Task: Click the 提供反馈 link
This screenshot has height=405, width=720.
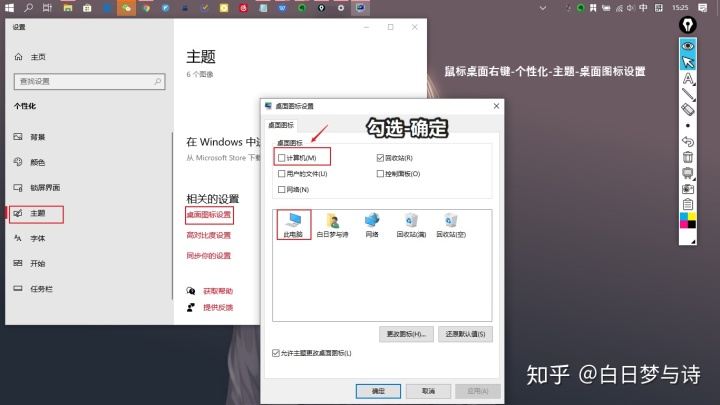Action: click(x=218, y=307)
